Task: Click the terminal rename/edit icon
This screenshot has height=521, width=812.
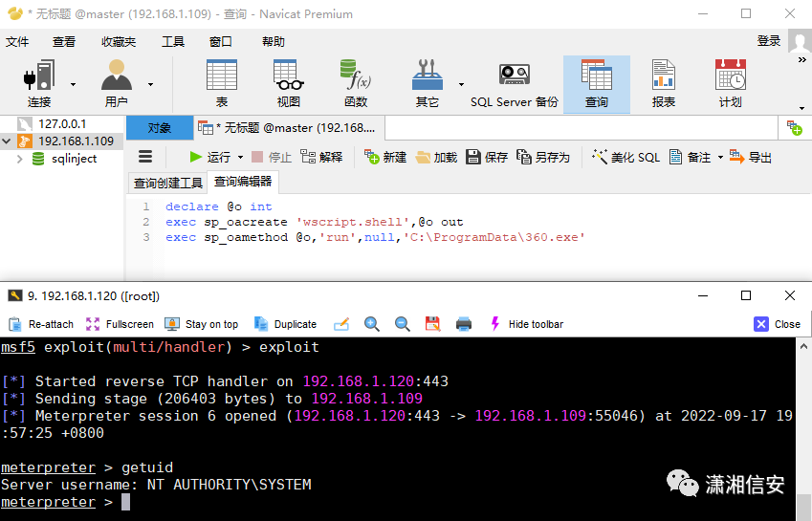Action: [x=341, y=324]
